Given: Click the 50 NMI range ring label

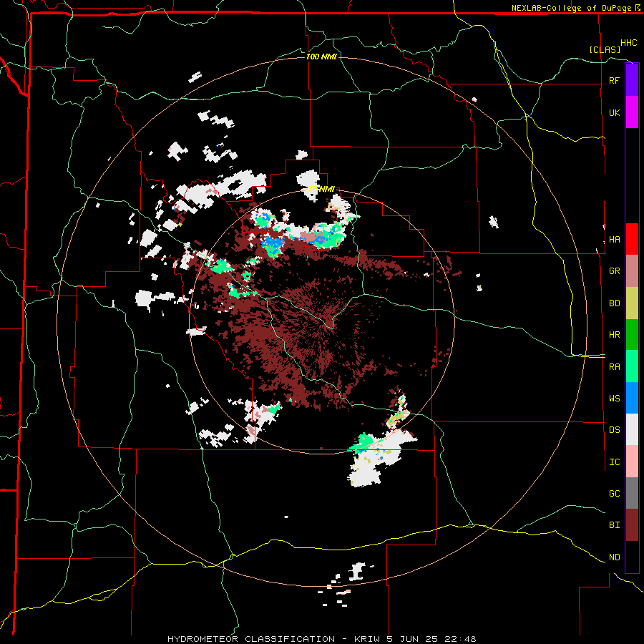Looking at the screenshot, I should tap(321, 190).
